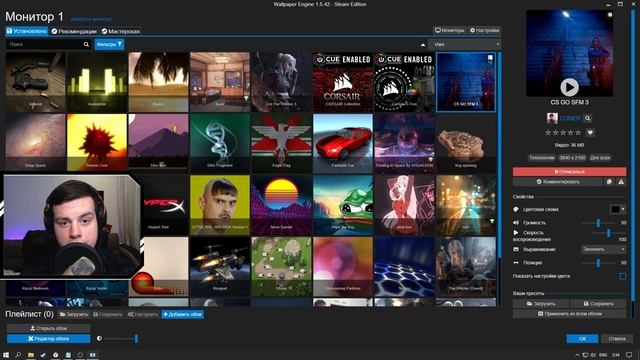The image size is (640, 360).
Task: Open File Explorer from the taskbar
Action: click(x=31, y=355)
